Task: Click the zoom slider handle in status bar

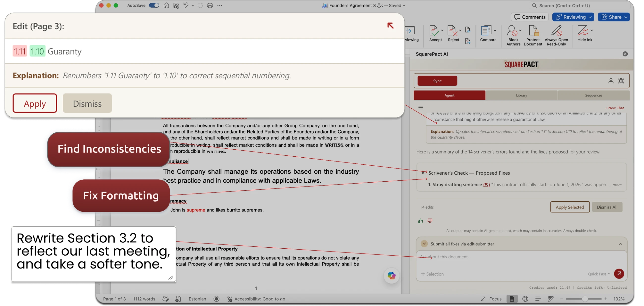Action: tap(585, 299)
